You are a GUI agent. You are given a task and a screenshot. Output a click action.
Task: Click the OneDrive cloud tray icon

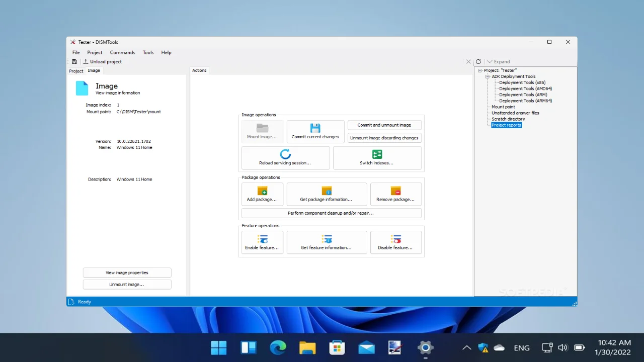[x=499, y=347]
